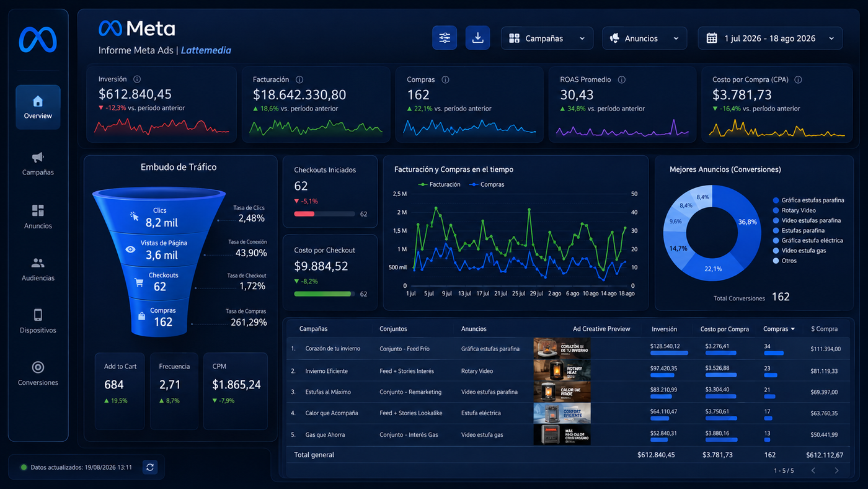Go to next table page arrow
The height and width of the screenshot is (489, 868).
click(836, 470)
